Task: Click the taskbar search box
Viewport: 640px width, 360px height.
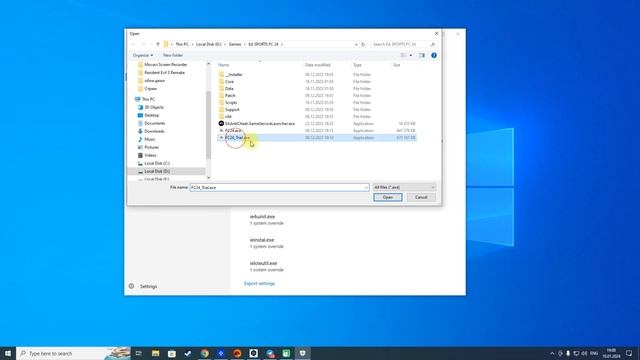Action: pos(73,353)
